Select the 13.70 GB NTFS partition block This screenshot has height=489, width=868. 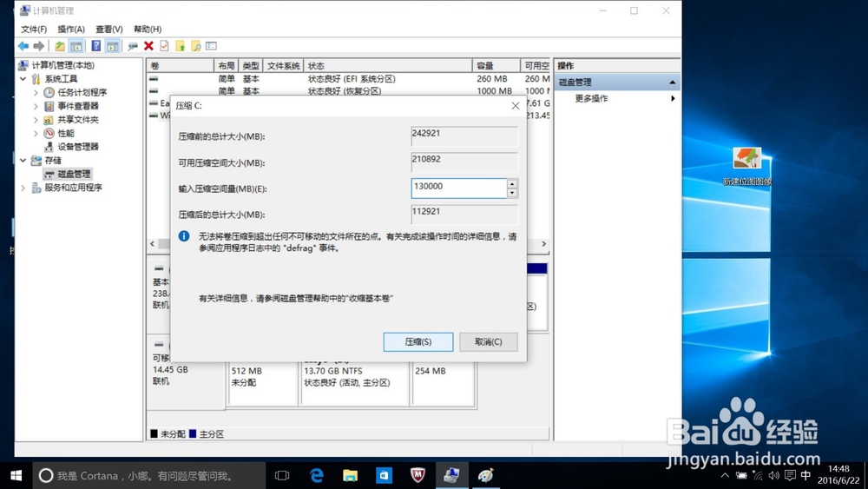click(x=355, y=383)
